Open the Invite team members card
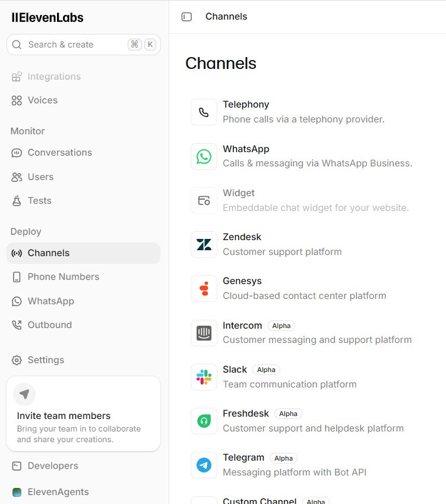The image size is (446, 504). coord(84,414)
